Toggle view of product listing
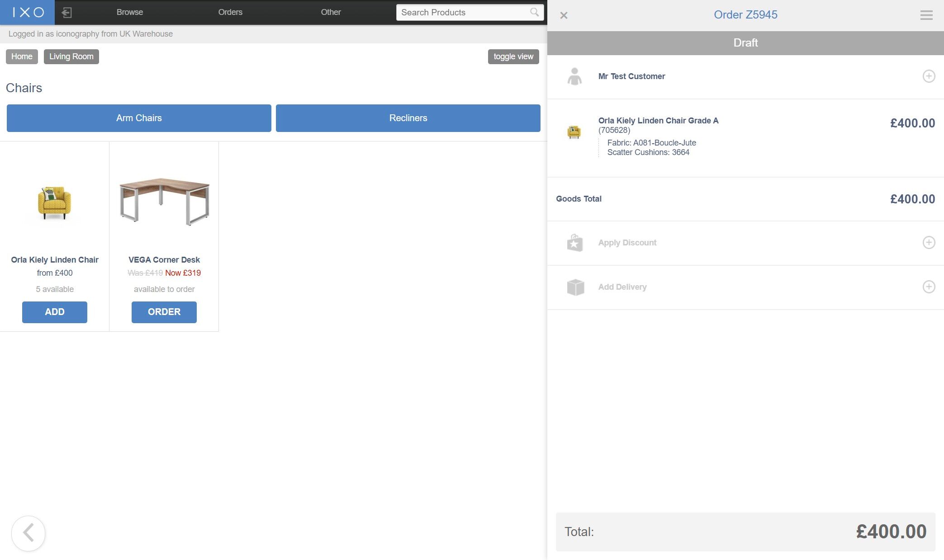The height and width of the screenshot is (560, 944). pyautogui.click(x=513, y=56)
